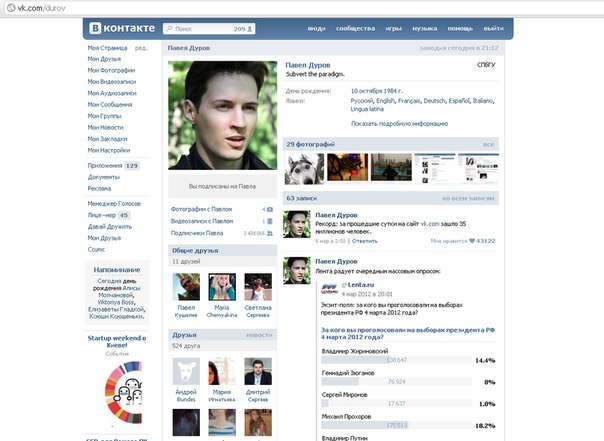Open Менеджер Голосов app link
604x441 pixels.
pyautogui.click(x=114, y=204)
